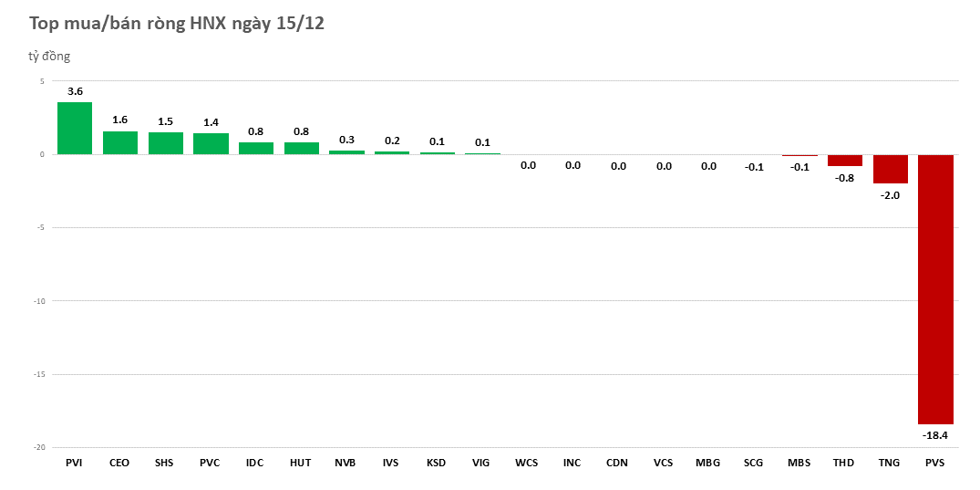Click the green CEO bar
Screen dimensions: 980x490
click(x=119, y=142)
